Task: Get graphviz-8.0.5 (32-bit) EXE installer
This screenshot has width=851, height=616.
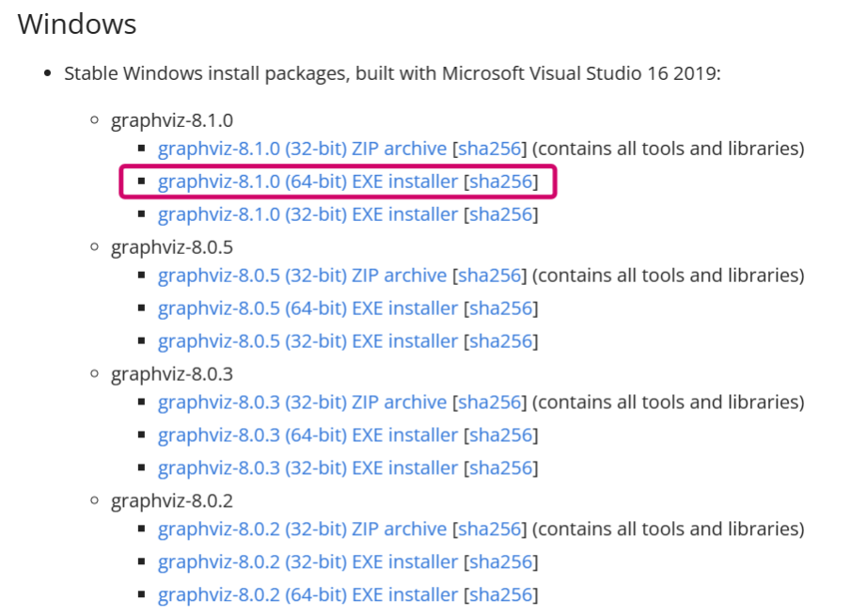Action: coord(307,341)
